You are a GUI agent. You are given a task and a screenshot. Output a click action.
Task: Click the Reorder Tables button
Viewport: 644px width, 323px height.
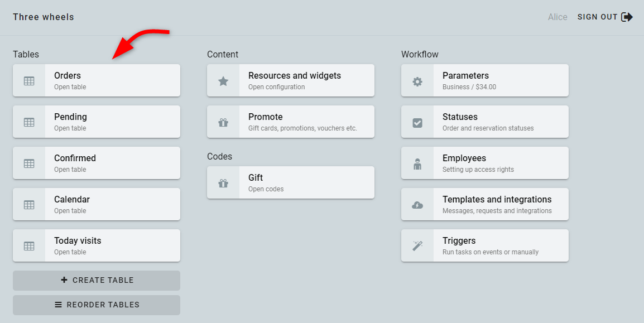coord(97,305)
